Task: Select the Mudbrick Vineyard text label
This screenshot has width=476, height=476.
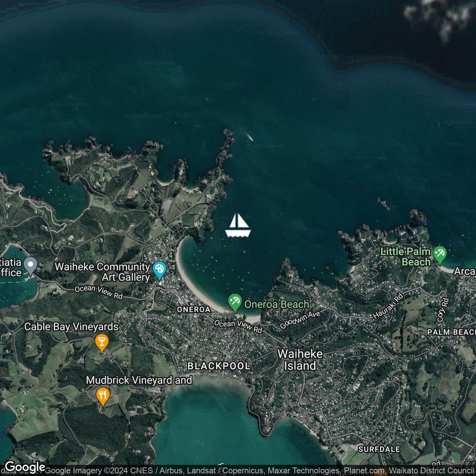Action: pos(139,380)
